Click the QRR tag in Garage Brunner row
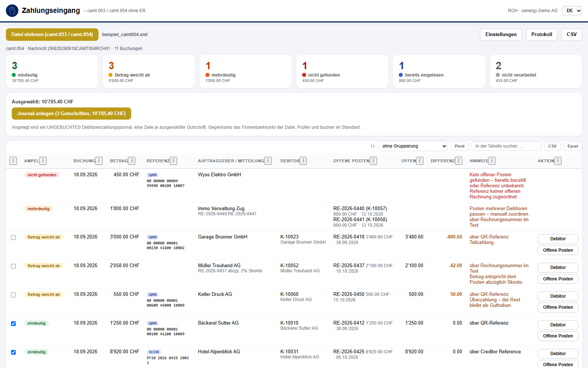Viewport: 588px width, 368px height. [153, 237]
